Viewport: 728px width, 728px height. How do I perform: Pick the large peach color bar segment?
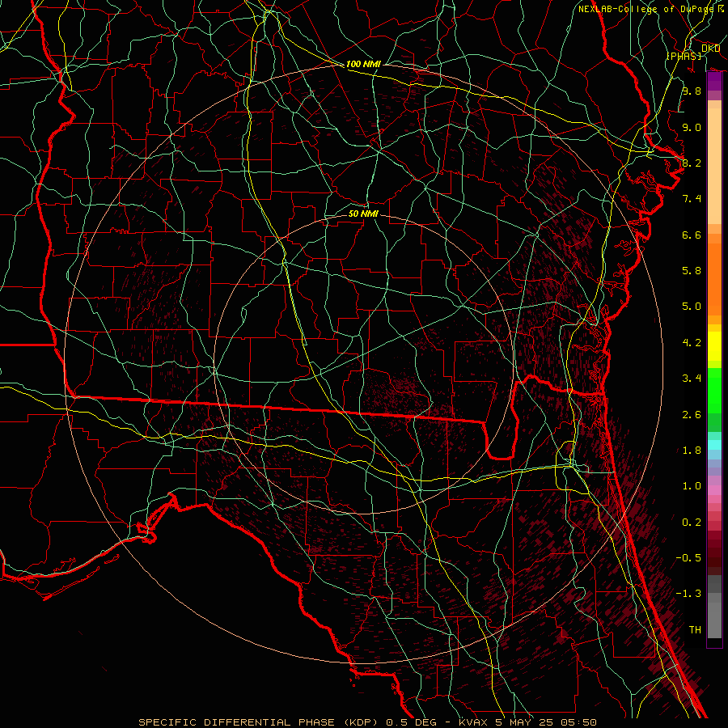714,166
